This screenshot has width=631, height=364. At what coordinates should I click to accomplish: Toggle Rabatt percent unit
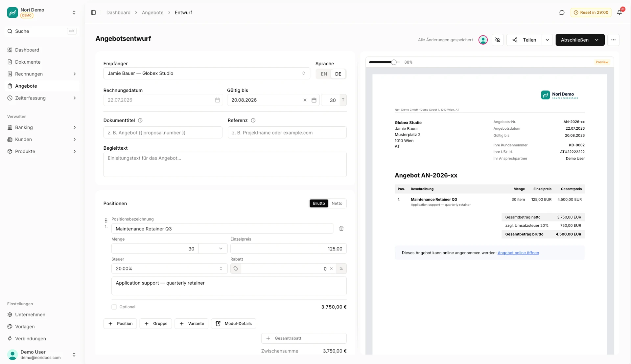coord(341,268)
